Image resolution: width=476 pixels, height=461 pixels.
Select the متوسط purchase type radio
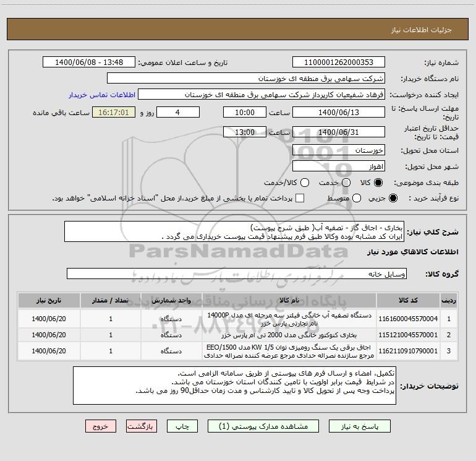357,198
